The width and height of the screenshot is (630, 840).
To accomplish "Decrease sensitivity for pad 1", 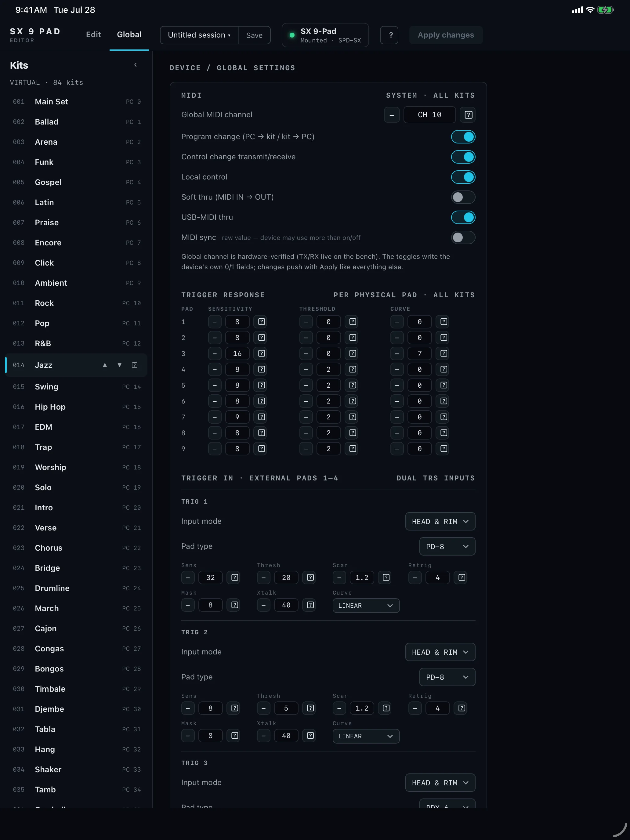I will click(x=215, y=322).
